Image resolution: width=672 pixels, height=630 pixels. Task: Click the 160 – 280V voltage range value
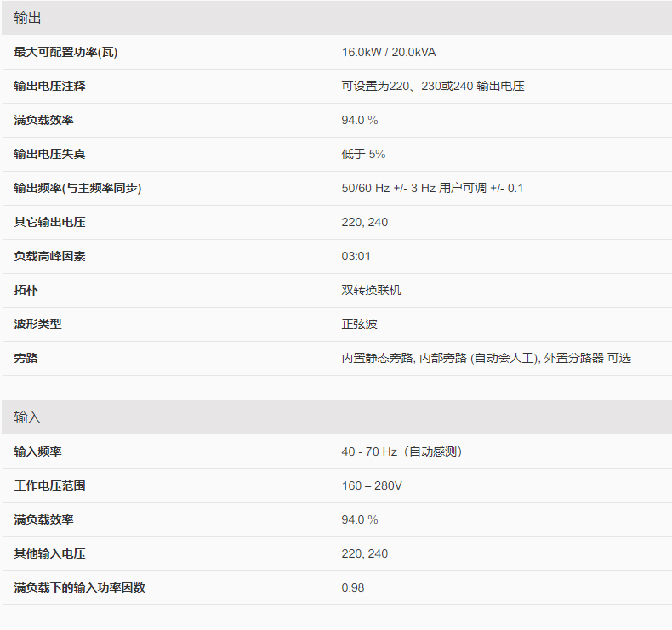[372, 485]
